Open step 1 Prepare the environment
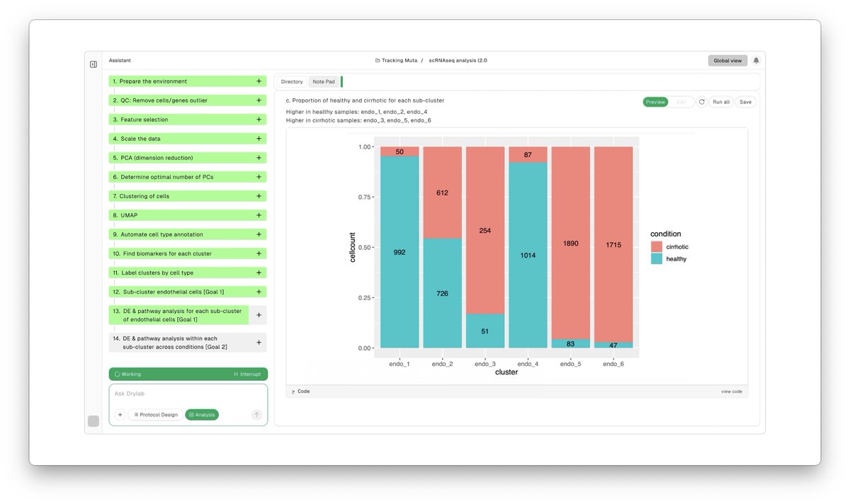Viewport: 850px width, 504px height. point(188,81)
